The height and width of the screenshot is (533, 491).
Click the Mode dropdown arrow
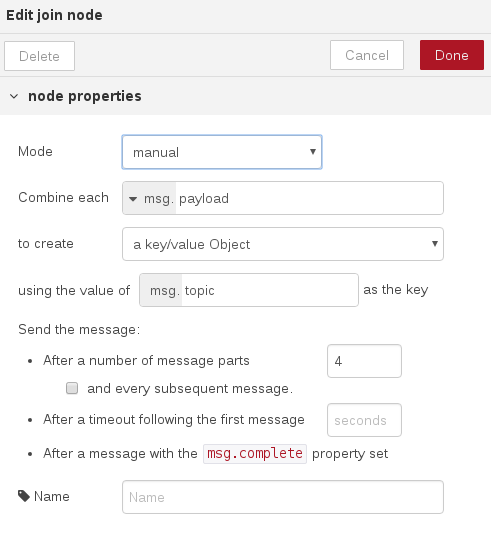coord(313,152)
